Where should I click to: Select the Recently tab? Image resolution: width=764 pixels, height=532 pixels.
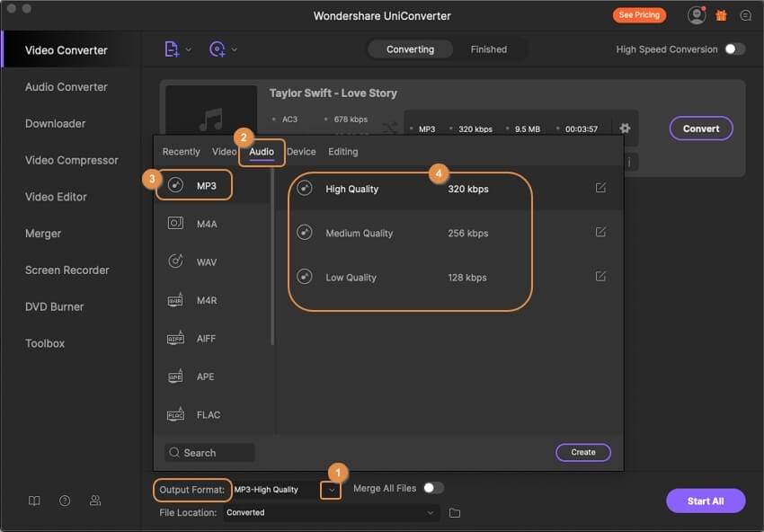point(182,152)
